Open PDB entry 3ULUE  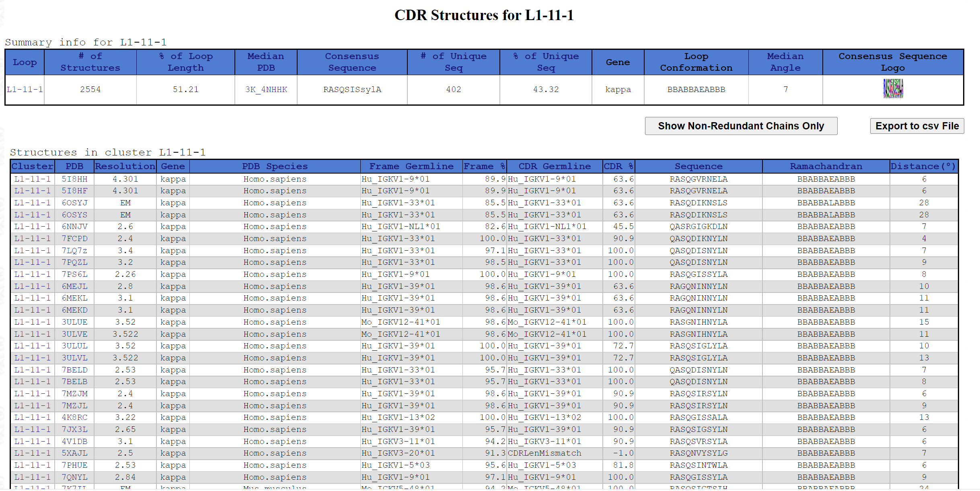click(74, 322)
